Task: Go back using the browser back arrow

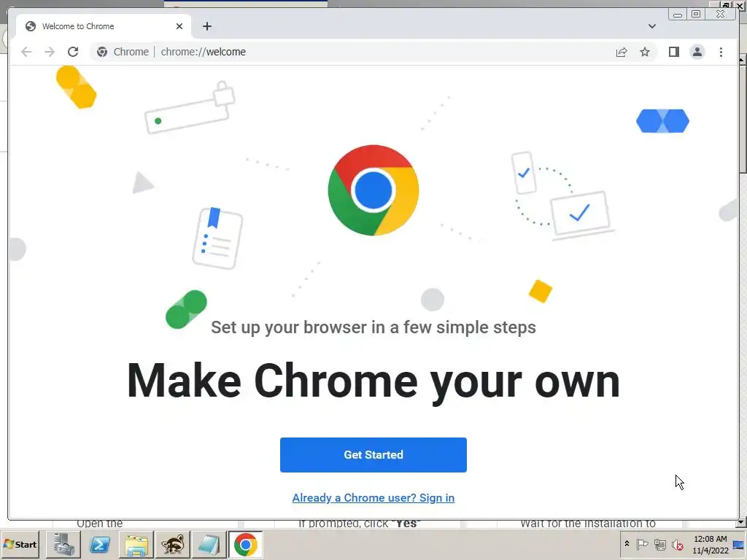Action: pos(26,52)
